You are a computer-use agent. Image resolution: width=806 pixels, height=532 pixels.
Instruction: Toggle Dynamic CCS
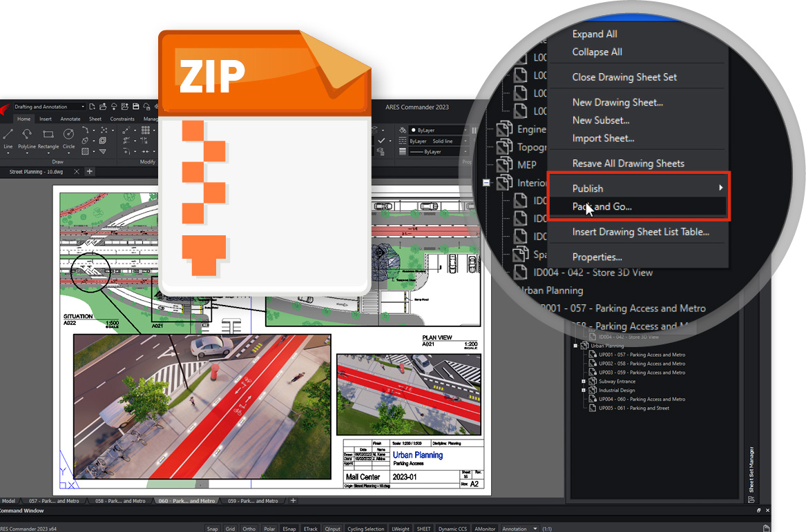pyautogui.click(x=452, y=529)
